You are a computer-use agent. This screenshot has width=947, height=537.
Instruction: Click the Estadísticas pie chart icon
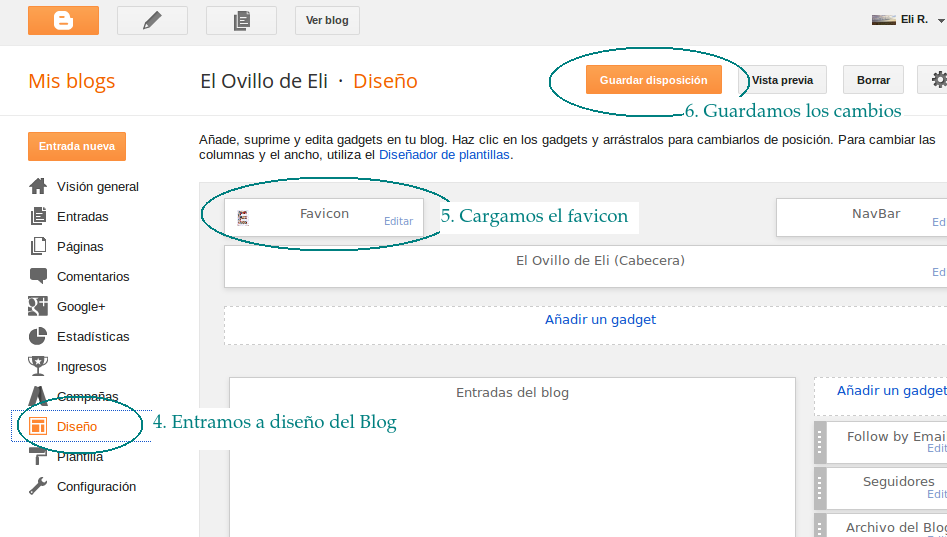tap(38, 336)
